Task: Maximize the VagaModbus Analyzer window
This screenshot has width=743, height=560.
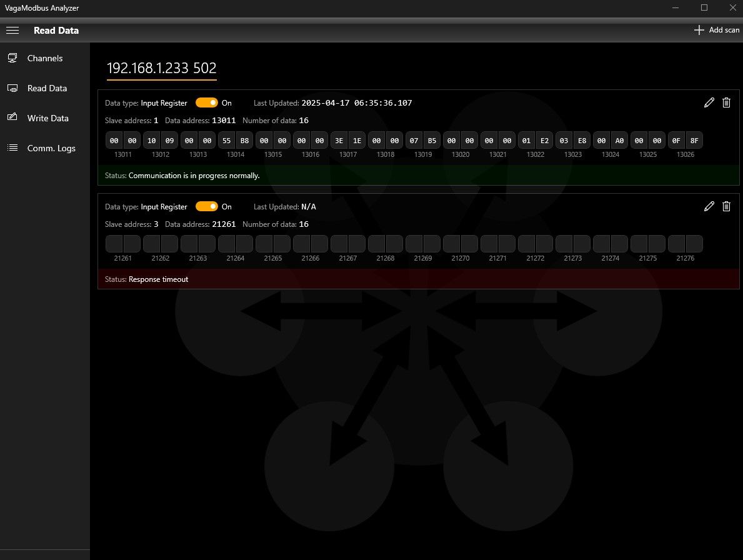Action: 704,7
